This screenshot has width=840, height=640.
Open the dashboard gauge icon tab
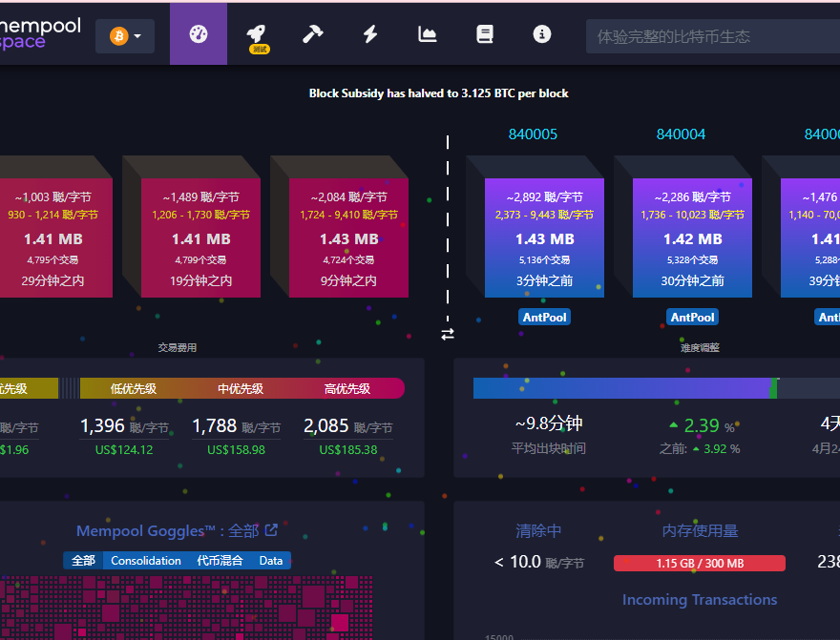[x=199, y=34]
